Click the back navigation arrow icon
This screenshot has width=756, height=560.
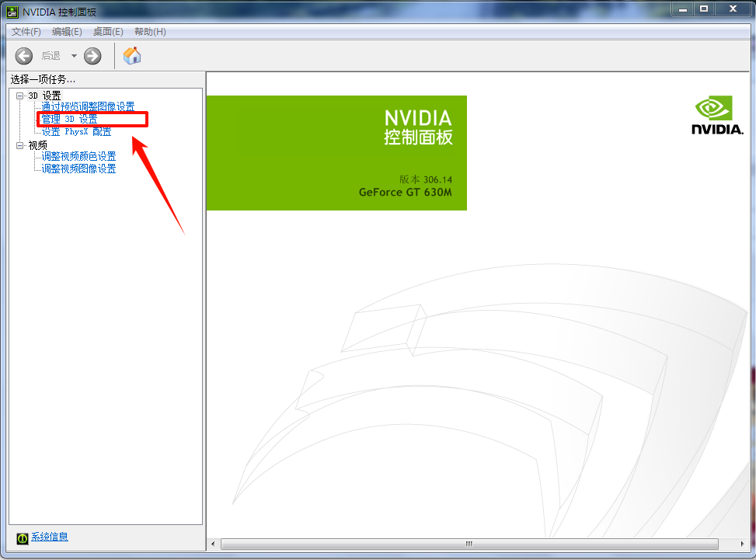click(24, 55)
